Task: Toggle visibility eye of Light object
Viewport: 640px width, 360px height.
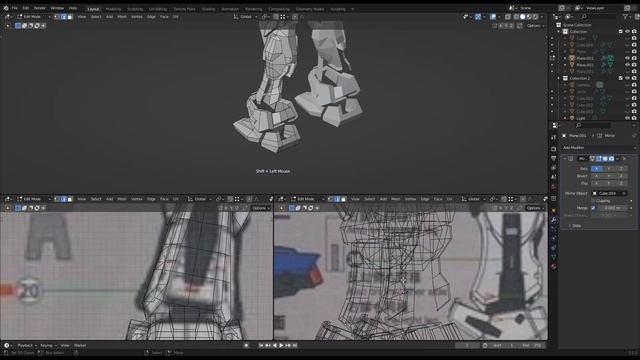Action: pos(627,118)
